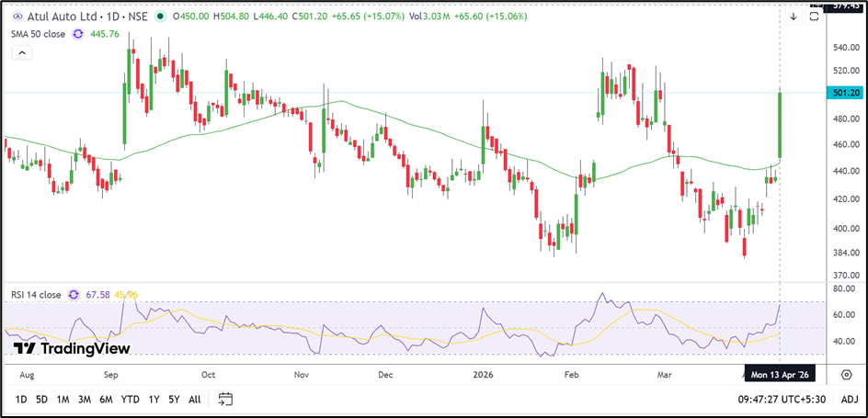Screen dimensions: 868x418
Task: Open chart settings gear on time axis
Action: 846,375
